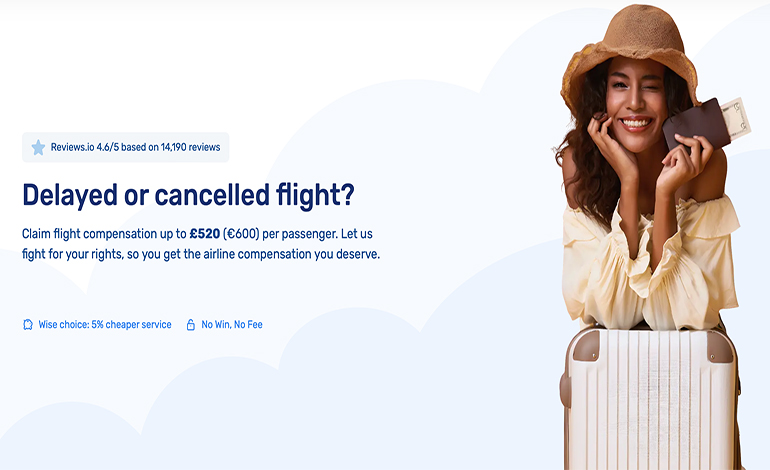
Task: Click the piggy bank icon beside Wise choice
Action: point(28,325)
